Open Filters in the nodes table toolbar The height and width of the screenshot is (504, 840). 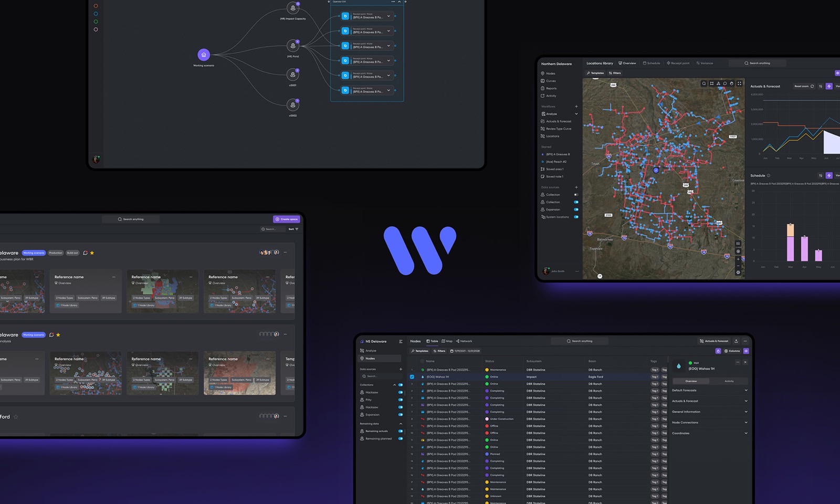(x=439, y=351)
